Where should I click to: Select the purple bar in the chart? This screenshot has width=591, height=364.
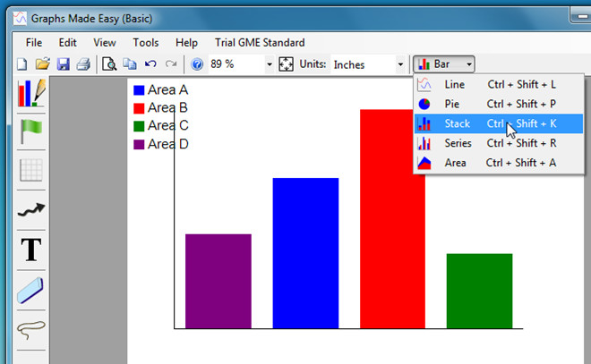coord(218,281)
